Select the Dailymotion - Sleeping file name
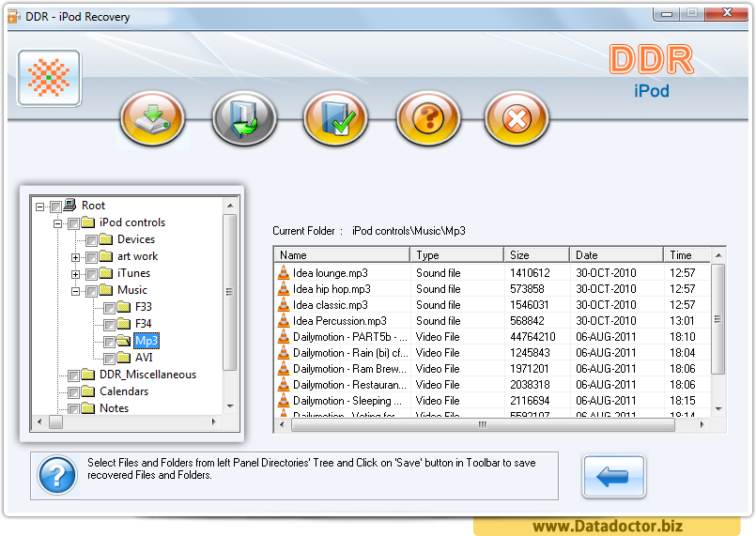 [x=347, y=400]
